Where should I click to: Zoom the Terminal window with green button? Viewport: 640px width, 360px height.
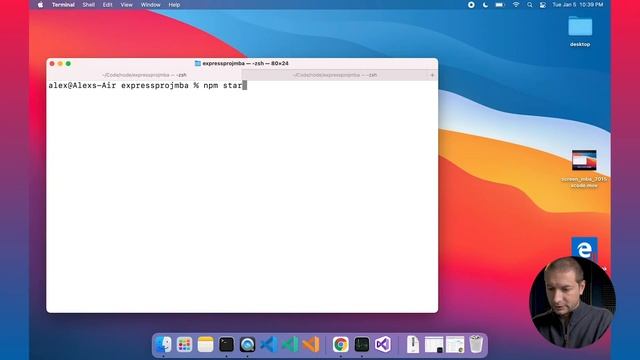click(x=68, y=64)
